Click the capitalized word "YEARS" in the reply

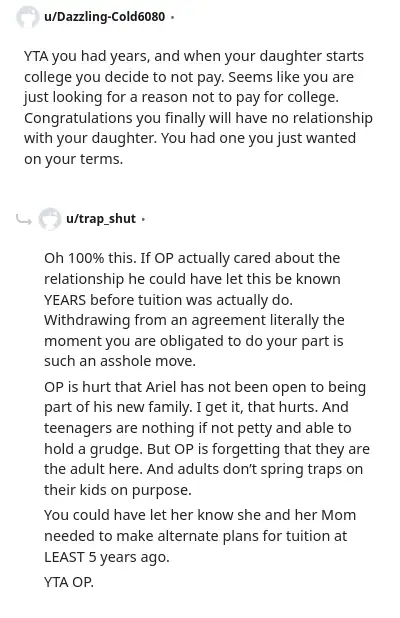[65, 300]
